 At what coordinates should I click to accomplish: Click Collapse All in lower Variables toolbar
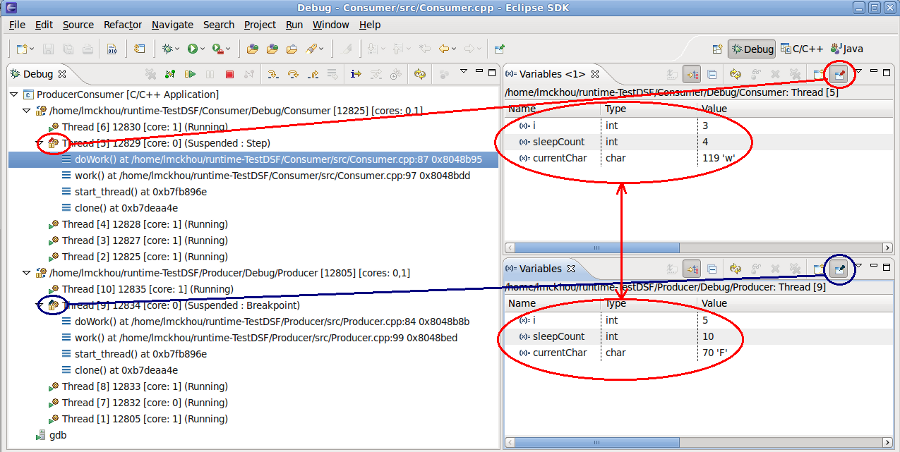712,268
